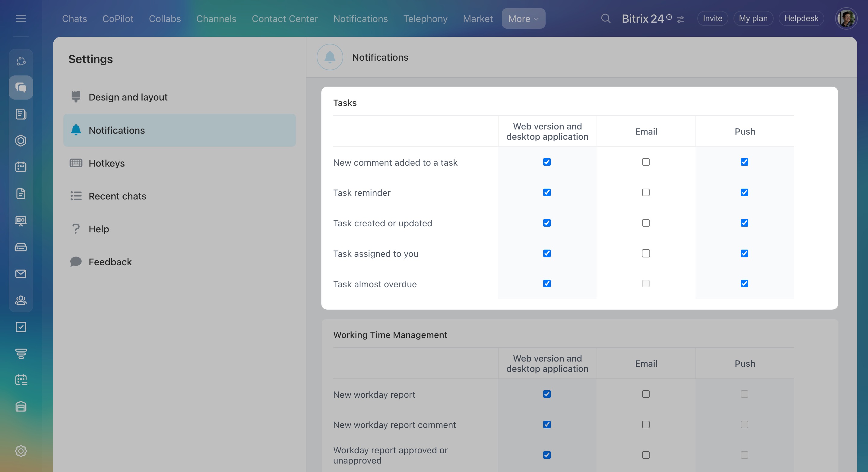
Task: Select Notifications in Settings sidebar
Action: tap(179, 130)
